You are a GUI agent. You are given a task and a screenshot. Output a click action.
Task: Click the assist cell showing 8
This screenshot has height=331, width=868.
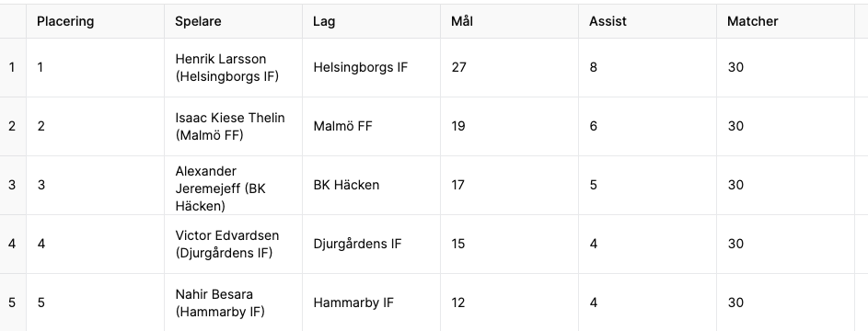[648, 67]
